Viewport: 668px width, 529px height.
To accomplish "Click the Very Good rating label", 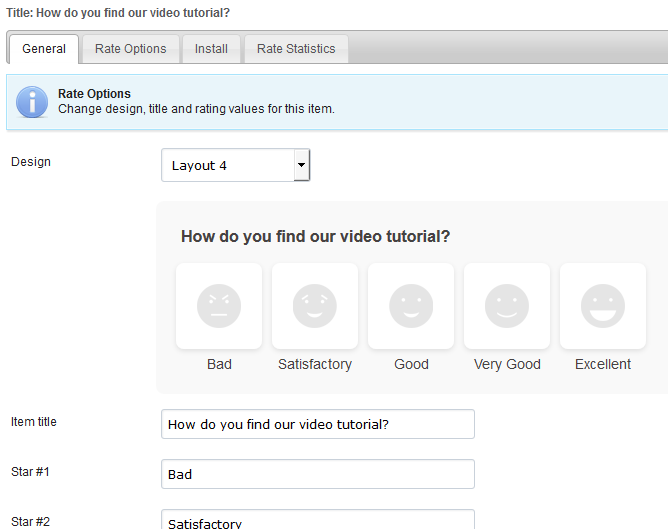I will [507, 364].
